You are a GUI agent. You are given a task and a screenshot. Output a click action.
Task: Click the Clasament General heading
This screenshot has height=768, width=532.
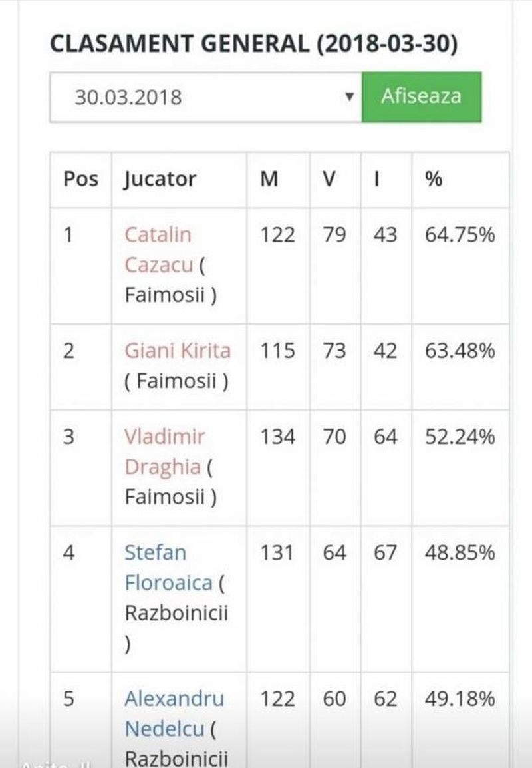[x=253, y=44]
